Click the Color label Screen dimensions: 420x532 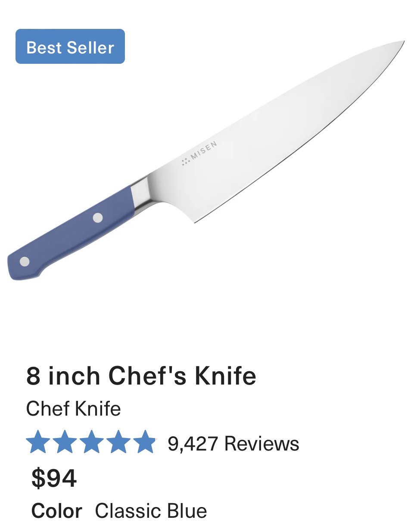click(56, 511)
